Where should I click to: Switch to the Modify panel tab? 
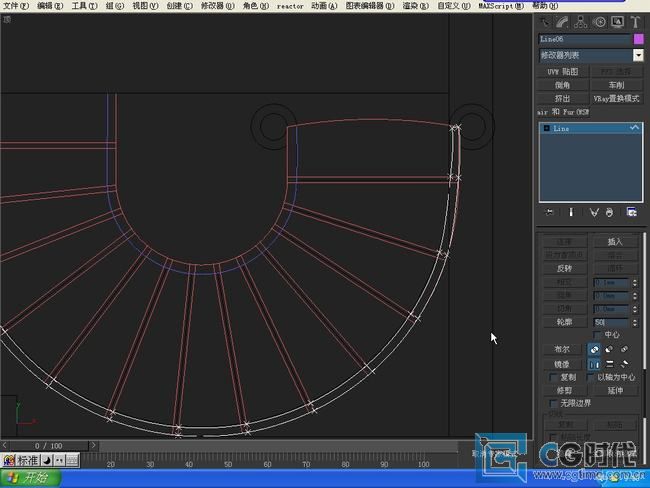tap(562, 22)
